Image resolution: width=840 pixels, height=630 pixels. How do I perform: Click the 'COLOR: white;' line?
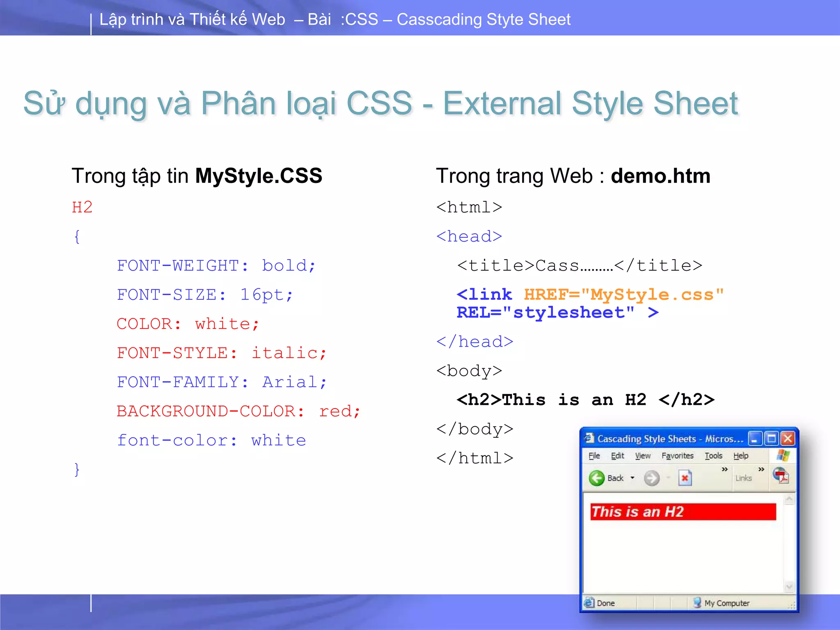pyautogui.click(x=188, y=324)
